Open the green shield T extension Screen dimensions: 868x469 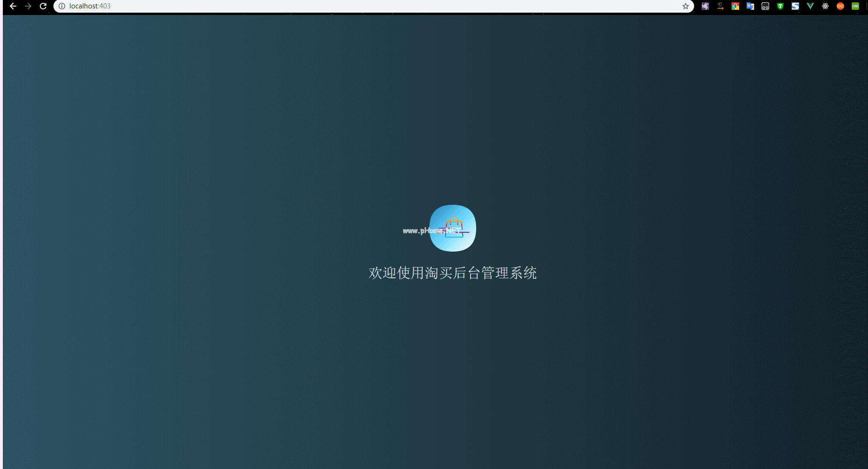pos(780,6)
